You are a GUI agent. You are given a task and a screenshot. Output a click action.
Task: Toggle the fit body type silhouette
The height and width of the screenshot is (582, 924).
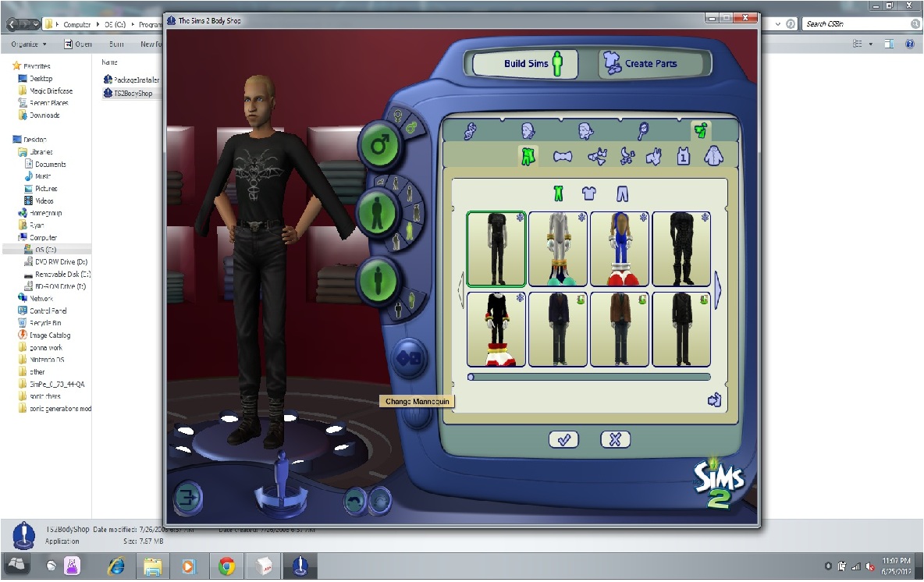click(x=413, y=299)
